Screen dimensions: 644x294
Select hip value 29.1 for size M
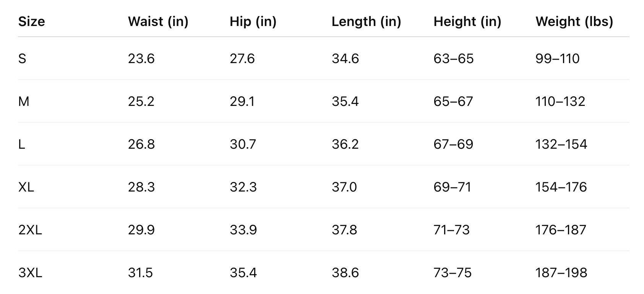pyautogui.click(x=242, y=101)
